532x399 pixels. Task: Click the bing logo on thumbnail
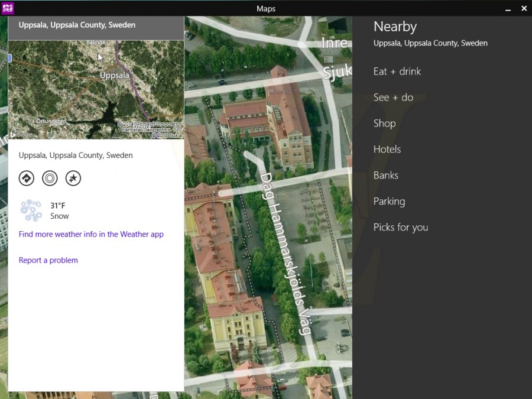click(x=19, y=135)
